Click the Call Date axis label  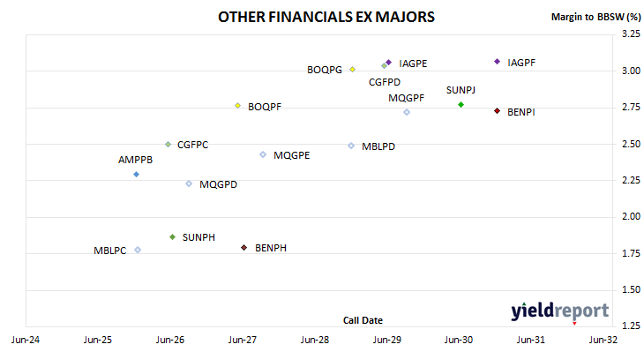[x=363, y=320]
